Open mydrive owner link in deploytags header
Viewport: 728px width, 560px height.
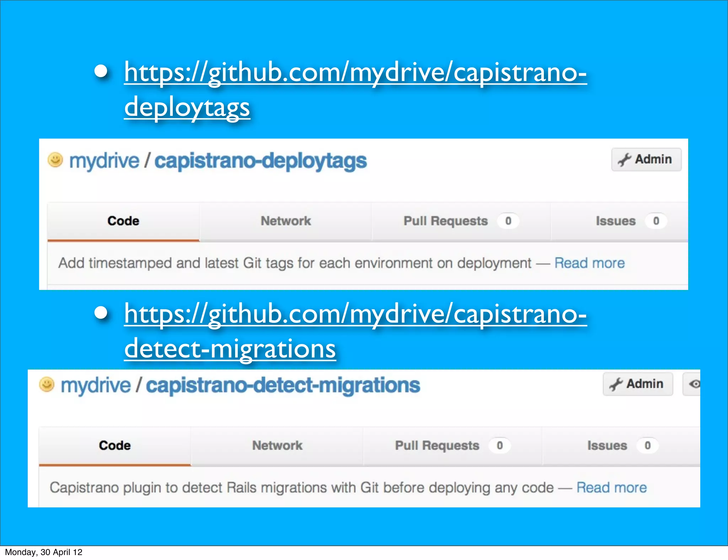[104, 161]
